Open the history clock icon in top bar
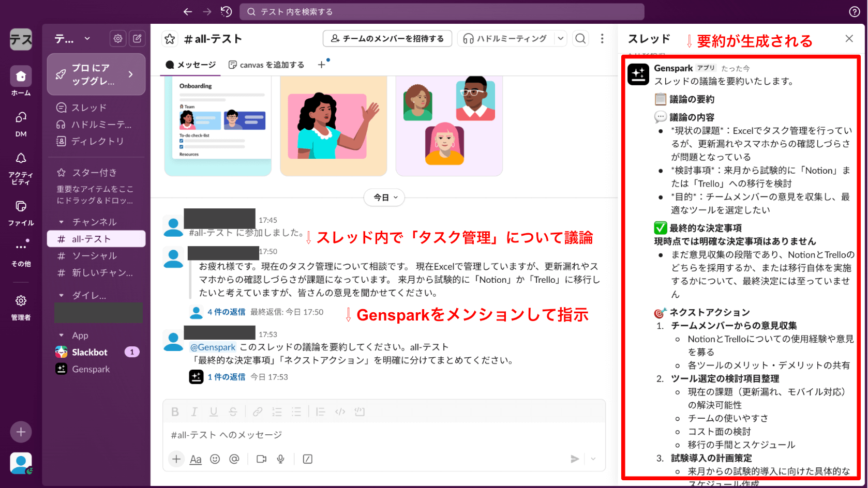 click(x=226, y=12)
